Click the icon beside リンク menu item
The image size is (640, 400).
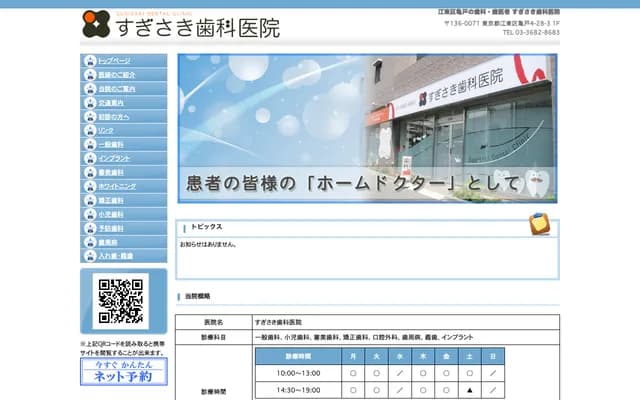(x=91, y=131)
